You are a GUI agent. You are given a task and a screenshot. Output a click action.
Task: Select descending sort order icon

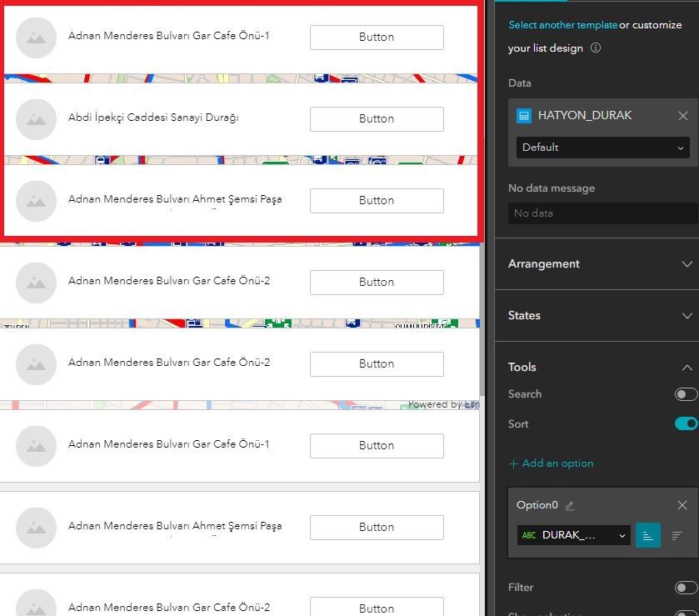point(677,535)
